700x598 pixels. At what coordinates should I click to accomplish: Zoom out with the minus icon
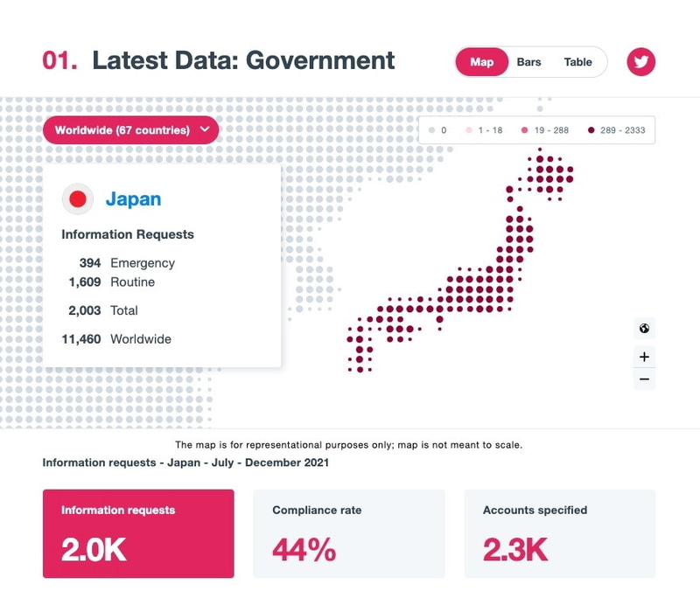(645, 379)
